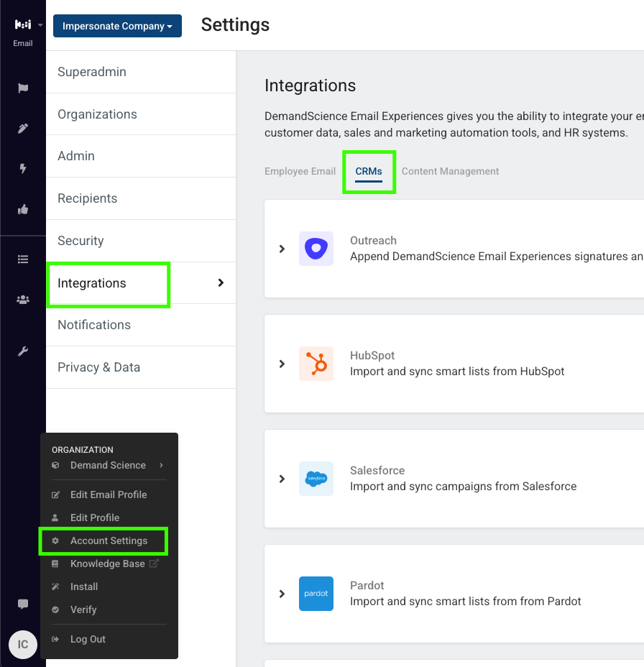The height and width of the screenshot is (667, 644).
Task: Click the Outreach logo icon
Action: [x=316, y=249]
